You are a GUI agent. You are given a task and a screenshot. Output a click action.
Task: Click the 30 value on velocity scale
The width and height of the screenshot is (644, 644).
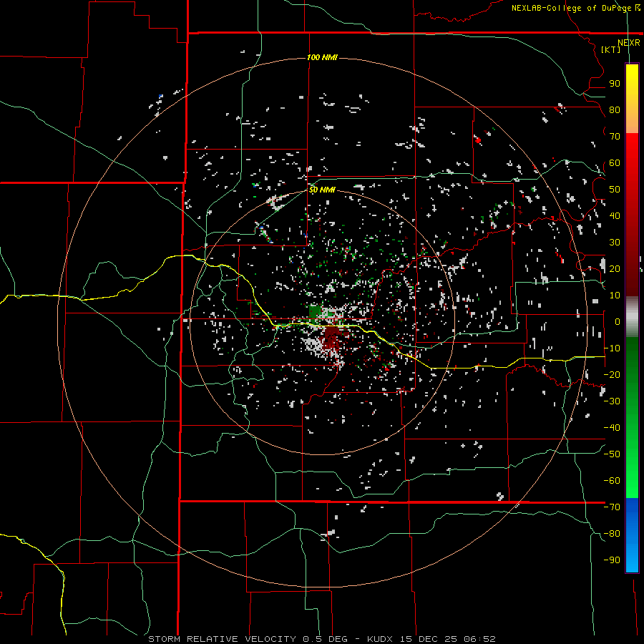click(615, 243)
